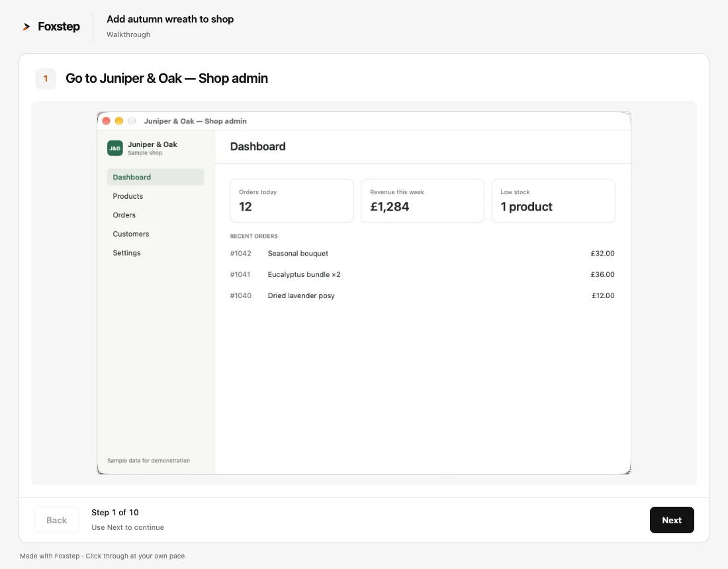Click the 'Walkthrough' subtitle
The image size is (728, 569).
pos(128,34)
